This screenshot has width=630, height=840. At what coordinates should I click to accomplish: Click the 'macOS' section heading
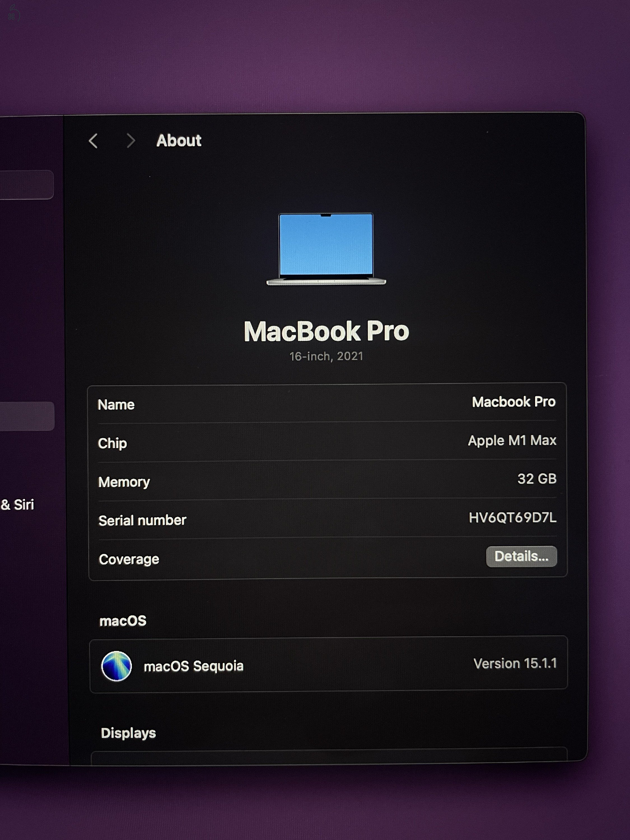pos(123,621)
